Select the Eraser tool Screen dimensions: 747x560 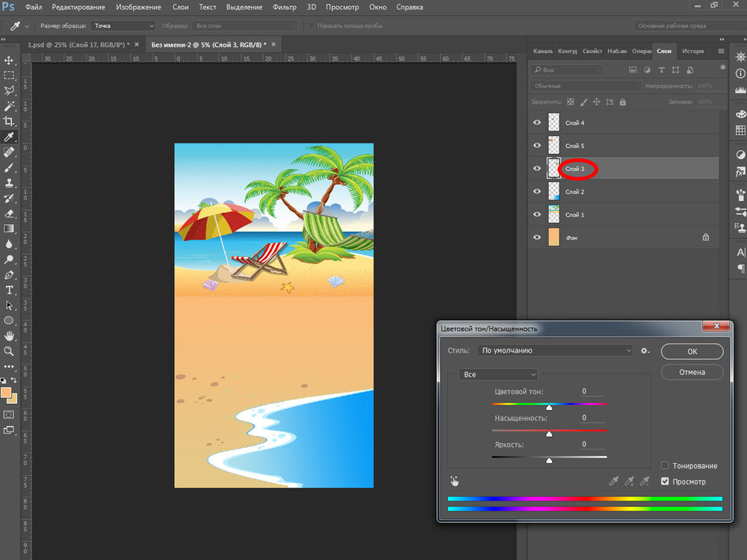[9, 213]
